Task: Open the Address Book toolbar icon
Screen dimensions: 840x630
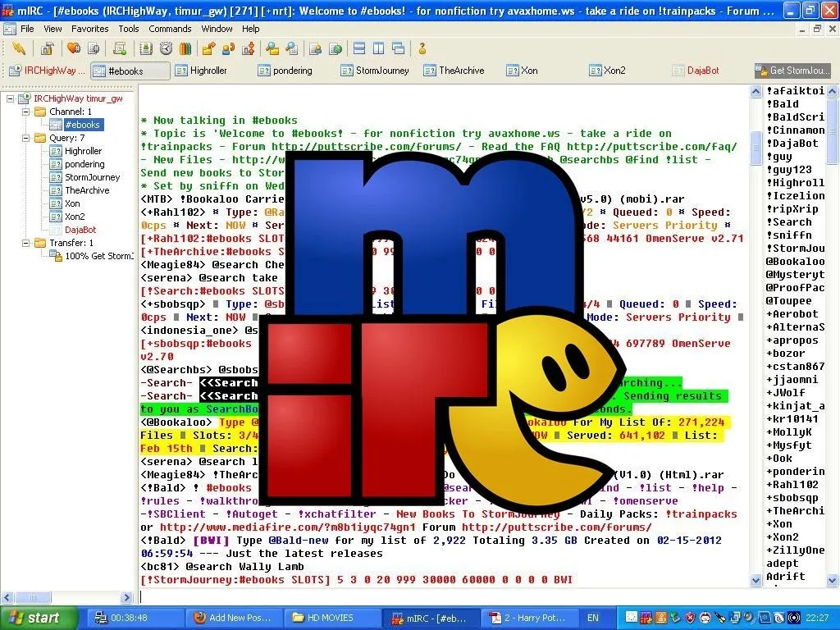Action: pos(146,48)
